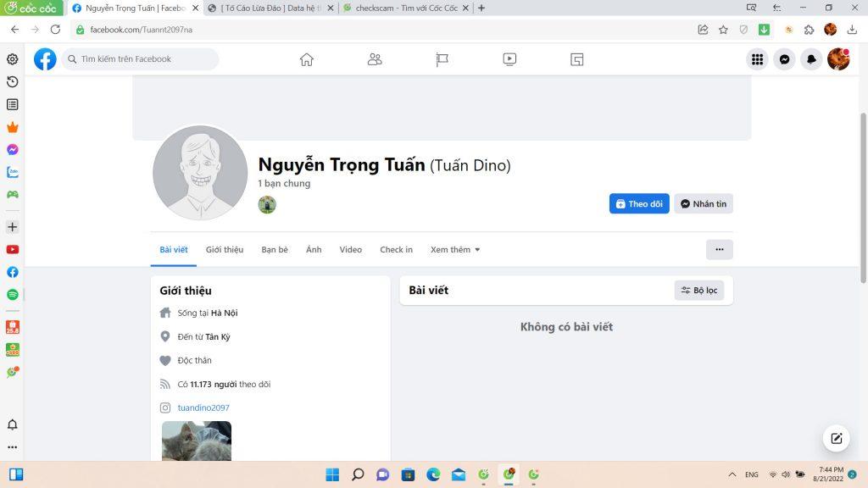Open Windows Start menu on taskbar
Viewport: 868px width, 488px height.
pyautogui.click(x=332, y=474)
